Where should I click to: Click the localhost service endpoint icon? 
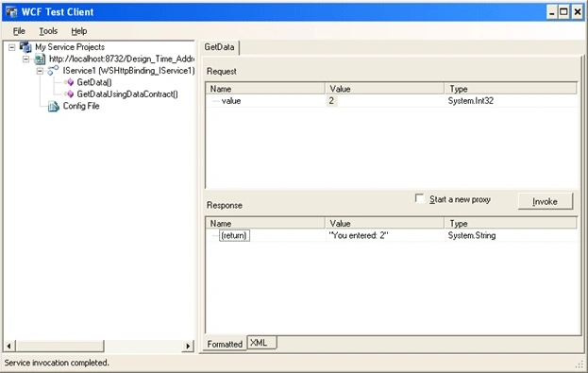tap(40, 59)
